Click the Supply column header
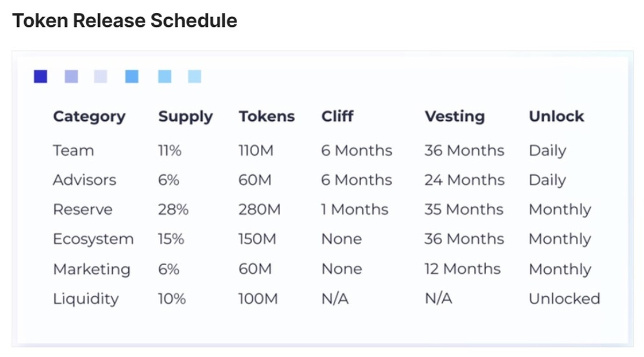This screenshot has height=357, width=644. 185,116
